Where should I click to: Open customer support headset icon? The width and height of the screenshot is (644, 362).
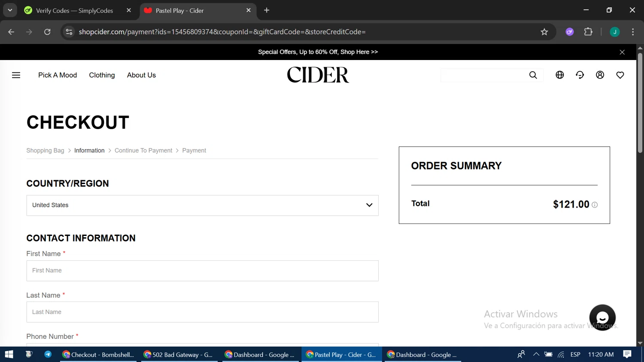pos(580,75)
